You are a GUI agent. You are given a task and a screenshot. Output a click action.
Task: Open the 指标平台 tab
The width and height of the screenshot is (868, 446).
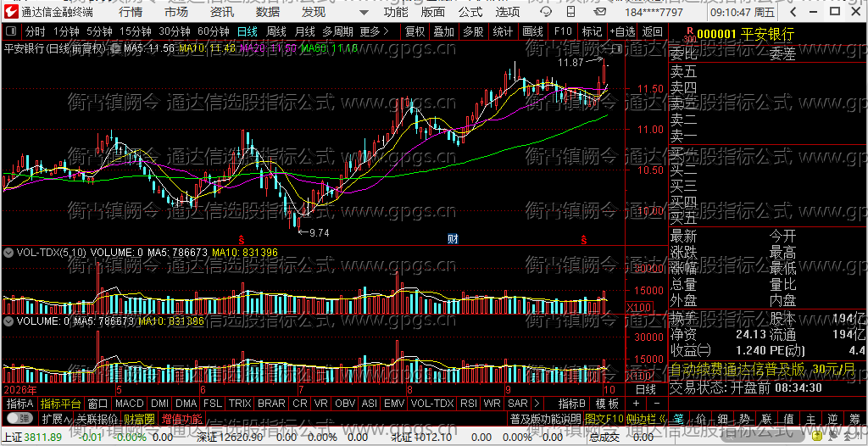pos(60,403)
